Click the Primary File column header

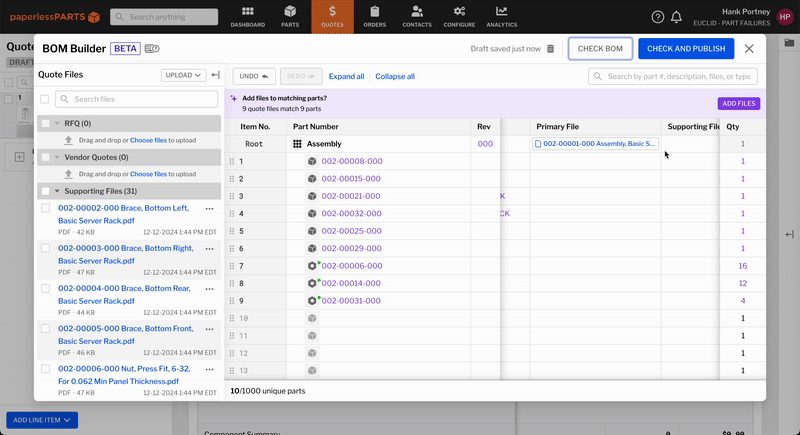tap(557, 126)
